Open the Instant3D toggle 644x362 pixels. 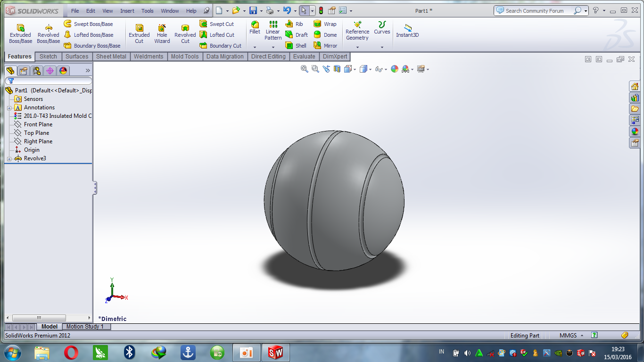coord(407,31)
